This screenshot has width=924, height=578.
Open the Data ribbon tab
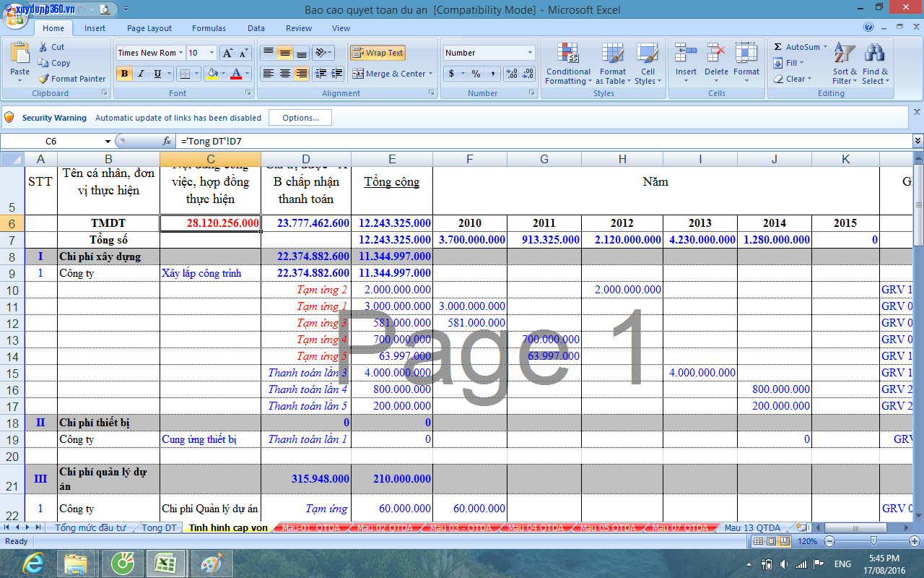[256, 28]
